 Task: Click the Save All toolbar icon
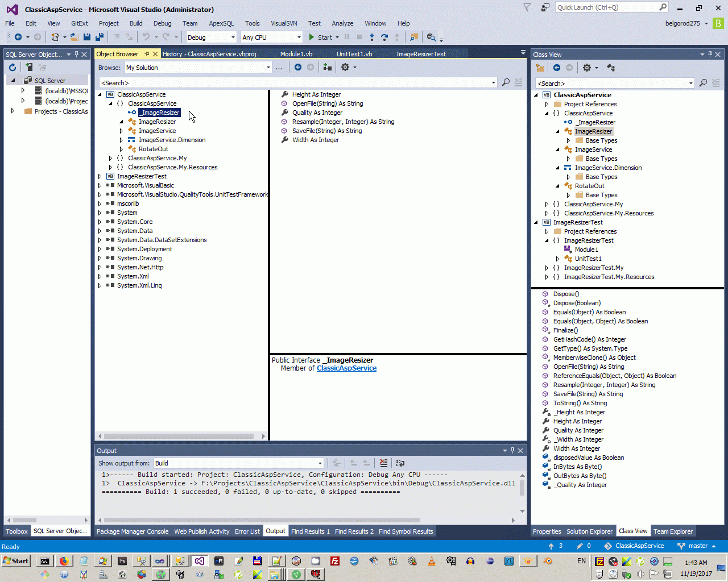[100, 37]
